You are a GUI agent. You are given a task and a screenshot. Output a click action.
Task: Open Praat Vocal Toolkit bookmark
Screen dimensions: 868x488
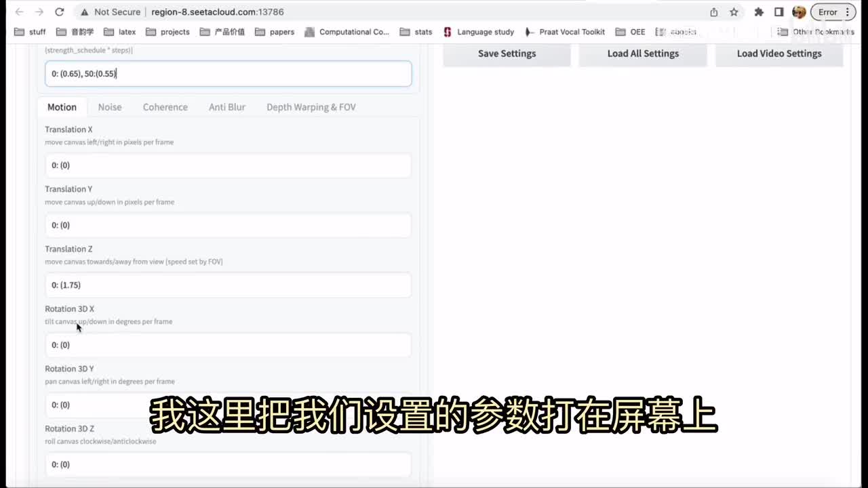tap(565, 32)
